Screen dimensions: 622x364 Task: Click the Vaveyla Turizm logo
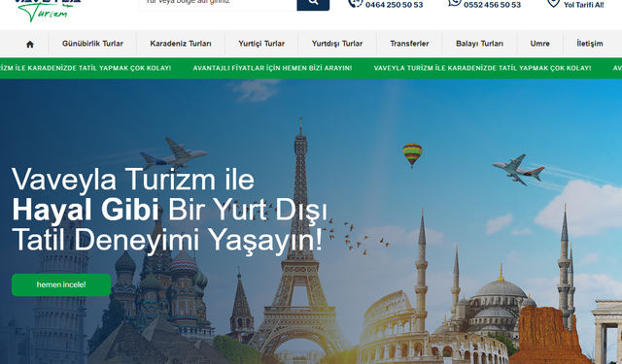(x=48, y=10)
